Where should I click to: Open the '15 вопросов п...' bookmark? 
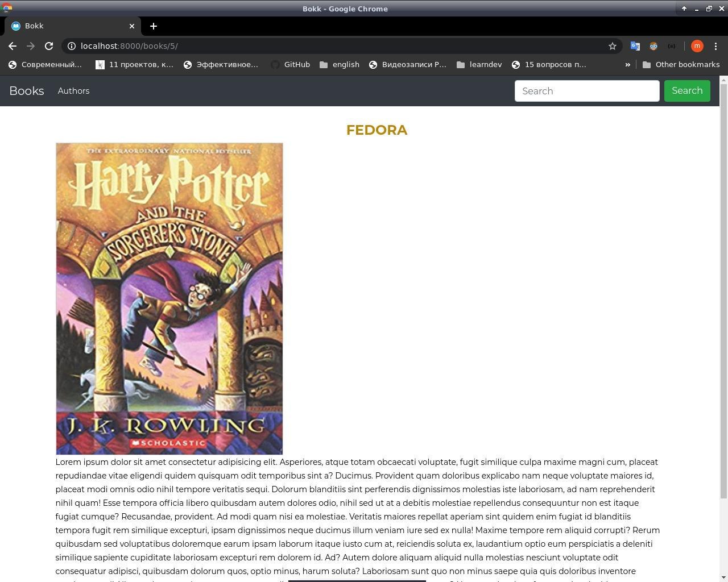point(549,64)
